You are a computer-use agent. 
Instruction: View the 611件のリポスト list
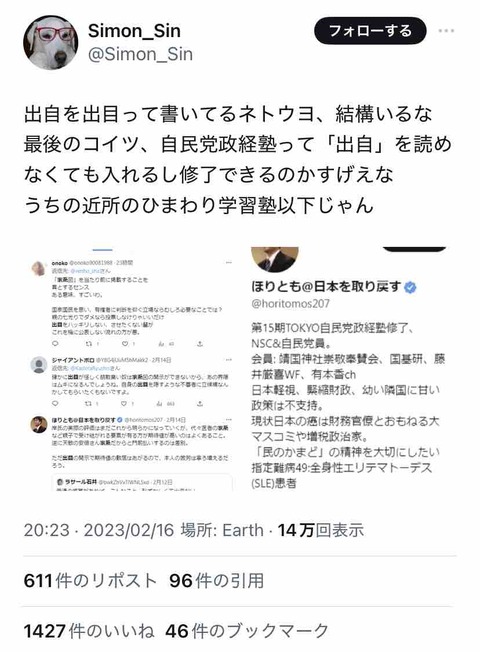point(90,581)
